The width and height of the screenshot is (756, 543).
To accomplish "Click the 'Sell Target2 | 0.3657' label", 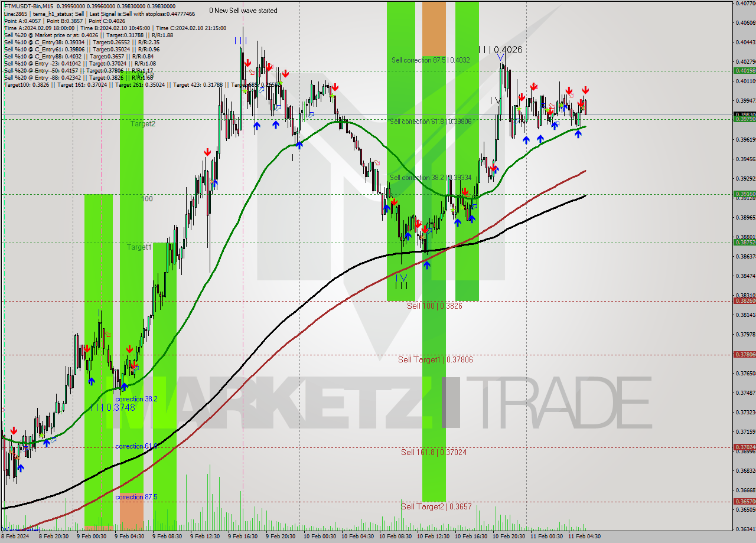I will pos(436,506).
